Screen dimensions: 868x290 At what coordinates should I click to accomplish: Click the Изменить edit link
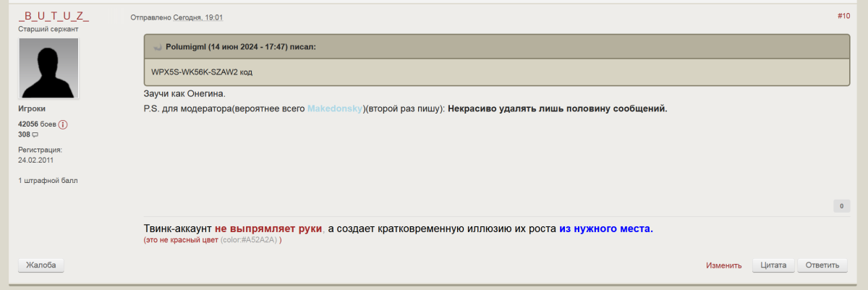tap(724, 265)
